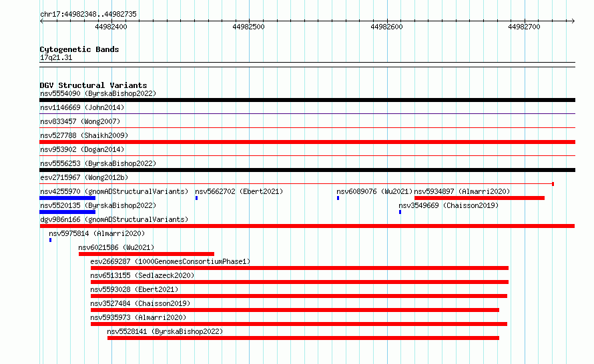
Task: Click the 44982700 ruler position
Action: tap(525, 27)
